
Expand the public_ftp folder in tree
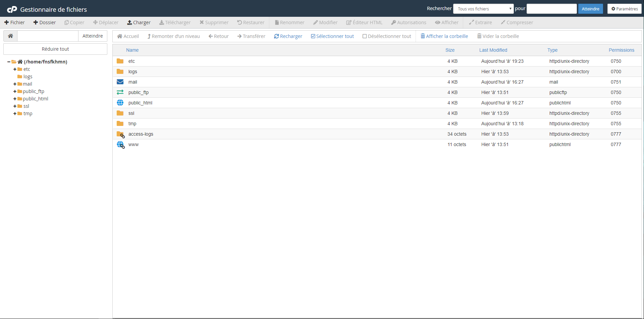[15, 91]
